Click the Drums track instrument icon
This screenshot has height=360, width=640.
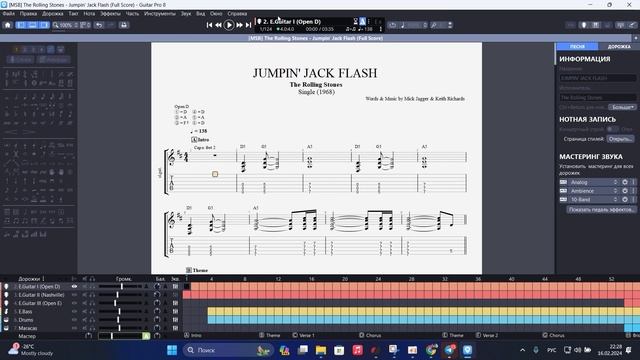pos(6,320)
